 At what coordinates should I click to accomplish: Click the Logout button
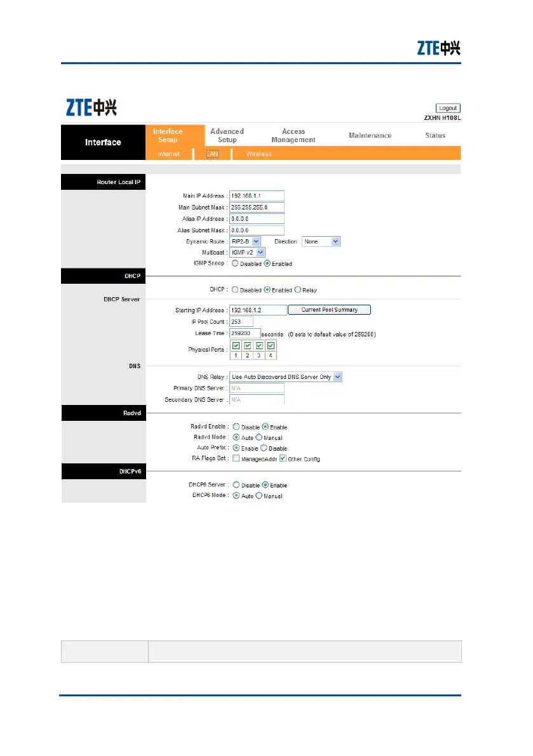448,108
